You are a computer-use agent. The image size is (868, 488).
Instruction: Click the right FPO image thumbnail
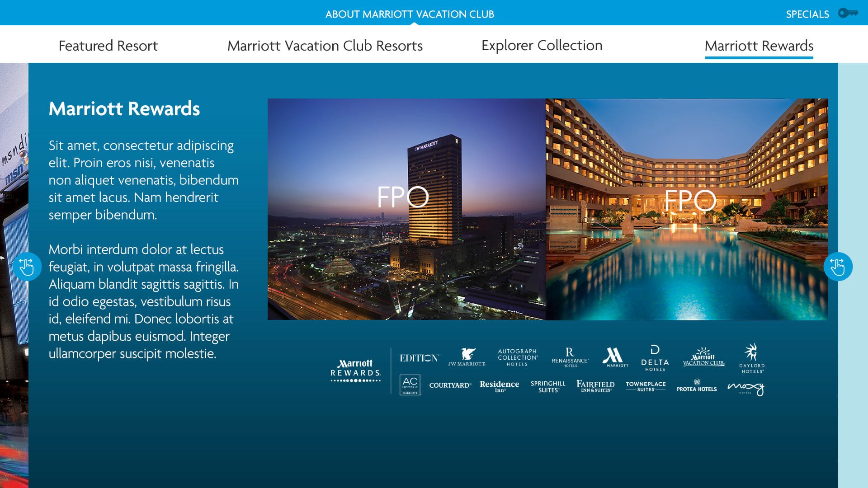pos(688,209)
